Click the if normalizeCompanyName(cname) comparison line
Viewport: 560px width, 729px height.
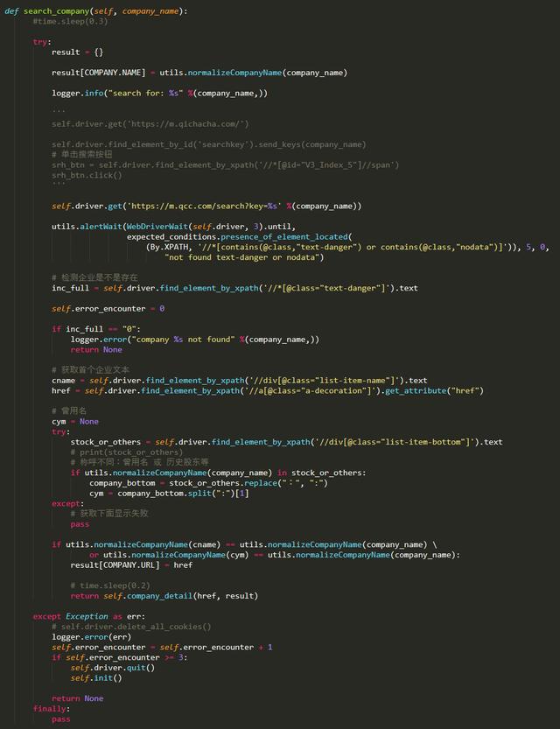pyautogui.click(x=244, y=544)
